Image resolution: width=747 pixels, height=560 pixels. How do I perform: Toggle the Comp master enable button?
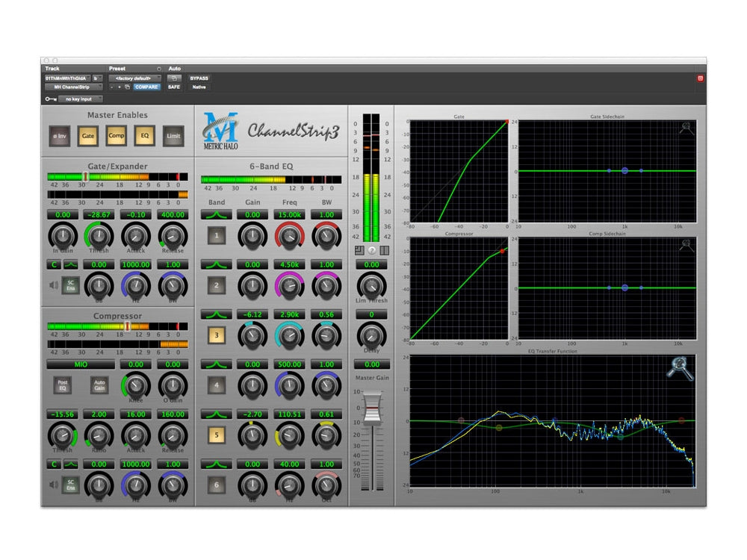117,136
